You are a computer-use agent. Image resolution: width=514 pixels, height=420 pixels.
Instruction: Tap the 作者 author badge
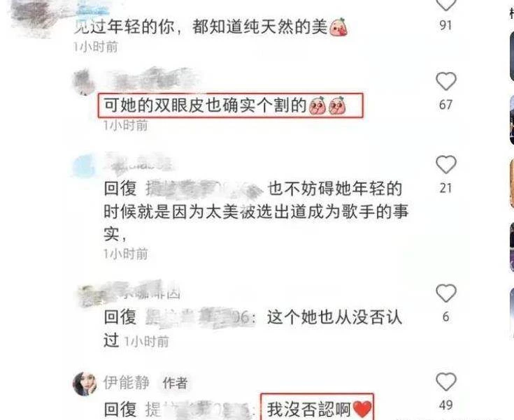pyautogui.click(x=175, y=383)
